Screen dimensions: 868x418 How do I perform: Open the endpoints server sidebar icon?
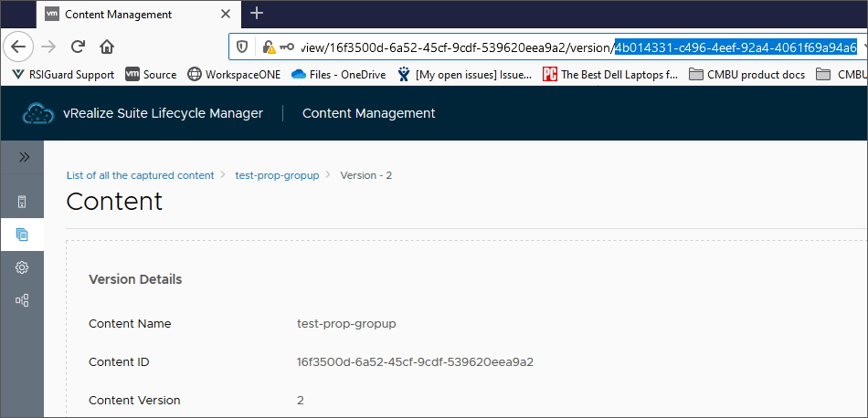[x=22, y=202]
